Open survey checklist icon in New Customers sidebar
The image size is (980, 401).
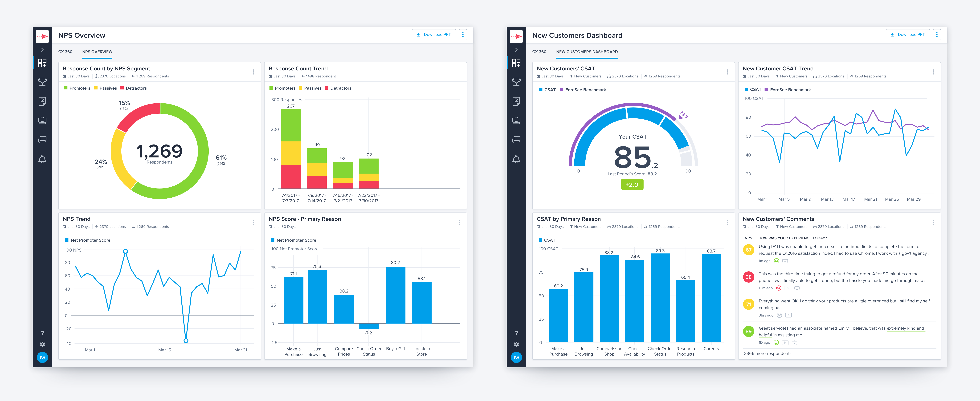click(x=516, y=101)
